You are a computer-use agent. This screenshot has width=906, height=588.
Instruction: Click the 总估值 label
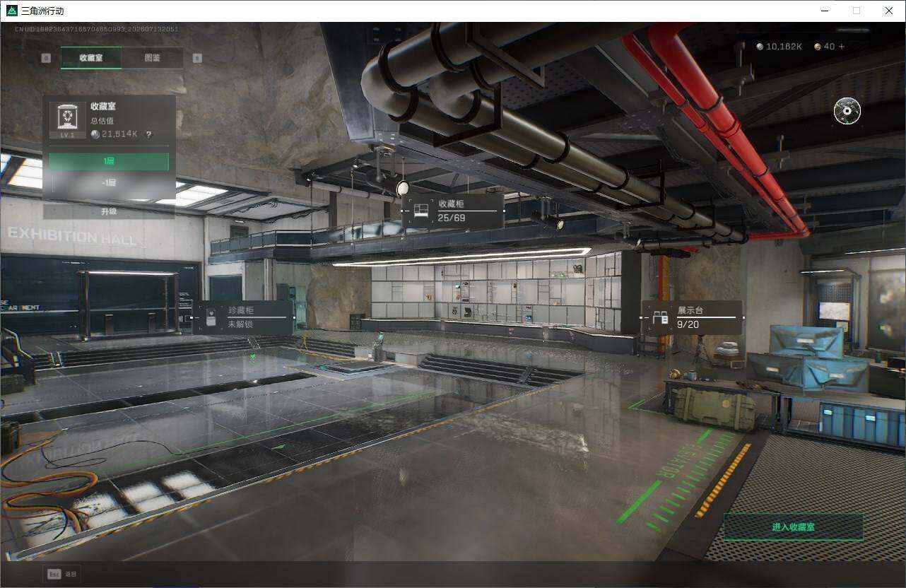pyautogui.click(x=102, y=121)
